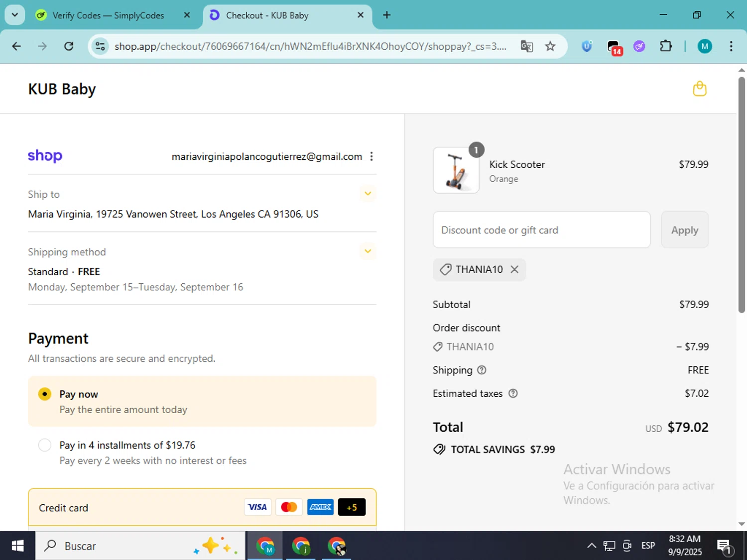Expand the Ship to address section
This screenshot has height=560, width=747.
[368, 194]
